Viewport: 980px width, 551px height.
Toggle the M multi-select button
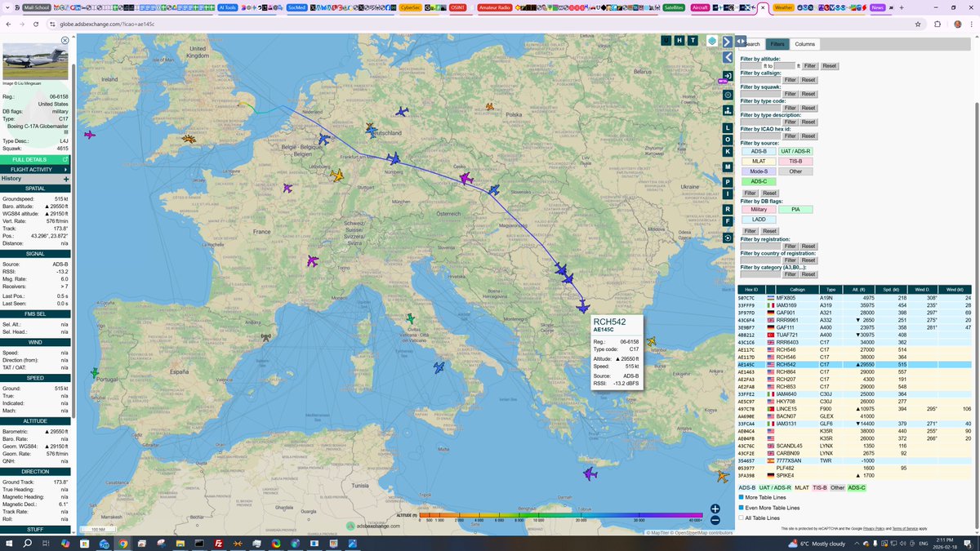pos(727,167)
